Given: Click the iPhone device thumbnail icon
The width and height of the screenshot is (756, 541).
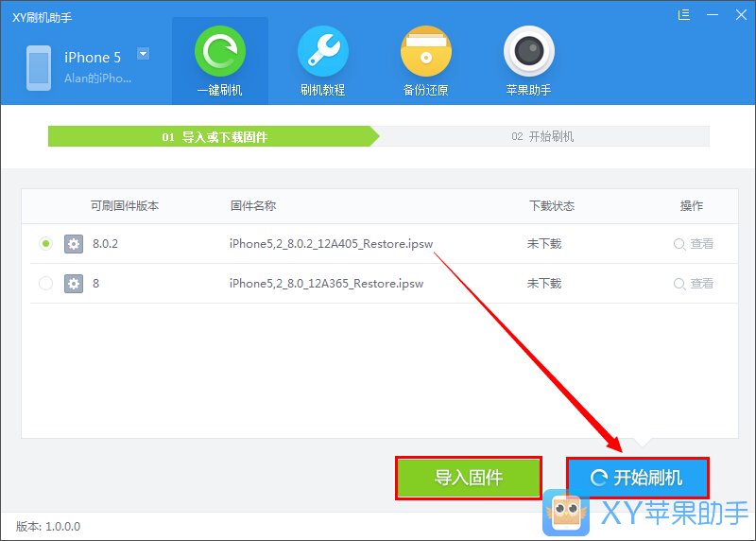Looking at the screenshot, I should (x=39, y=68).
